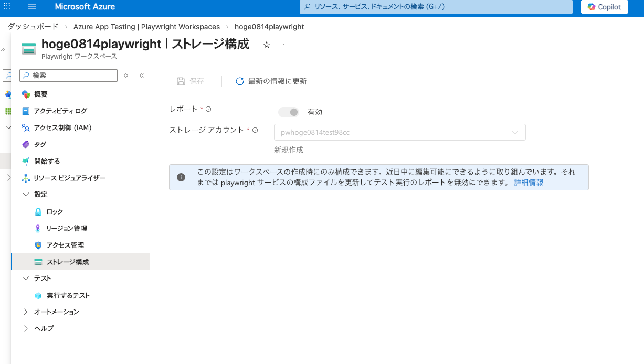This screenshot has height=364, width=644.
Task: Open リージョン管理 under 設定
Action: (66, 228)
